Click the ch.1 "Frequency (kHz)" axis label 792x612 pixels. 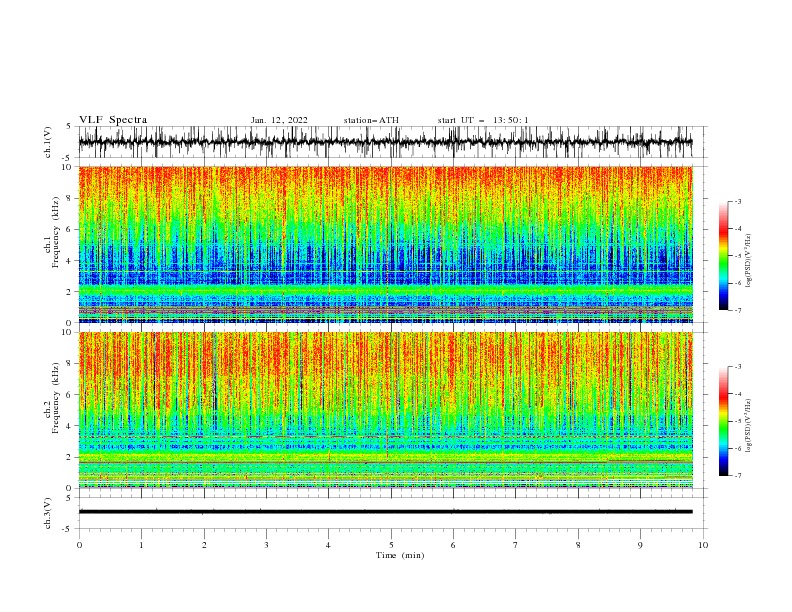point(56,233)
